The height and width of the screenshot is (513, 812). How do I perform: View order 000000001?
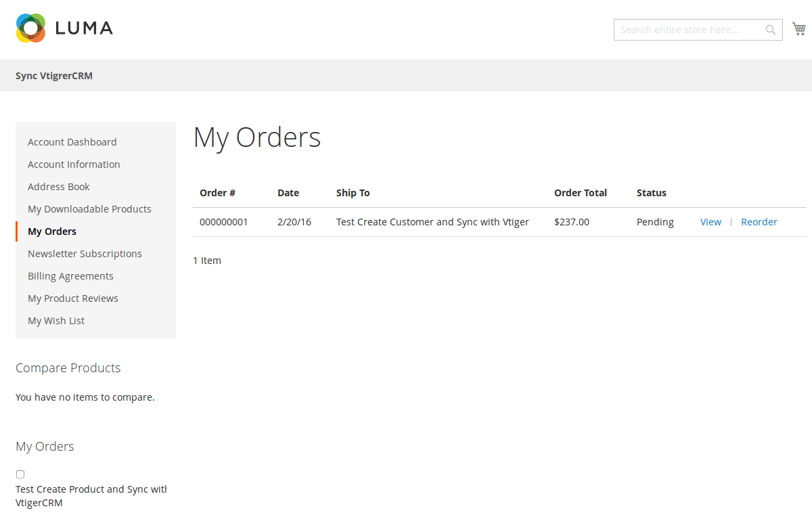710,222
